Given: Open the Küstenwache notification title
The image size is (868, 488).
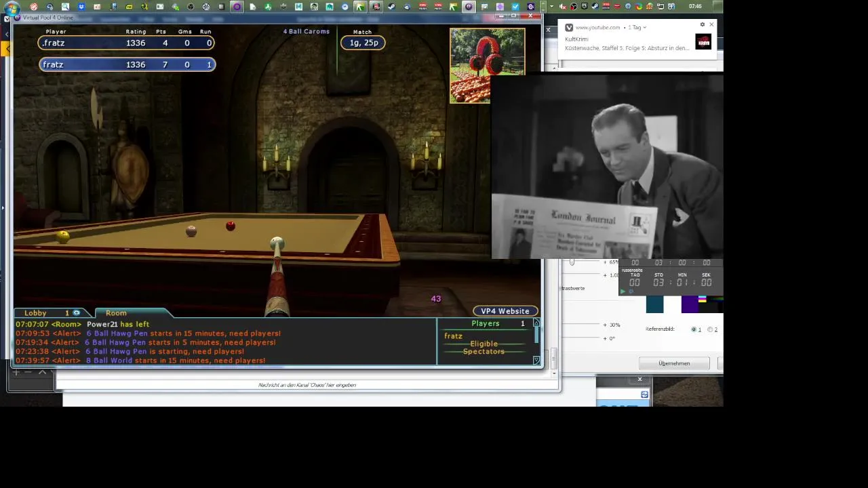Looking at the screenshot, I should [x=627, y=48].
